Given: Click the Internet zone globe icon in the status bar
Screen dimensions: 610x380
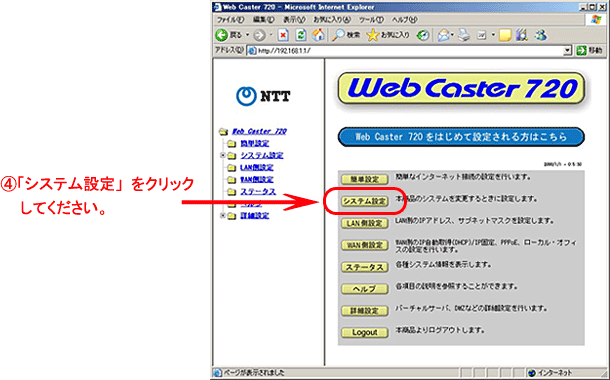Looking at the screenshot, I should pyautogui.click(x=532, y=373).
